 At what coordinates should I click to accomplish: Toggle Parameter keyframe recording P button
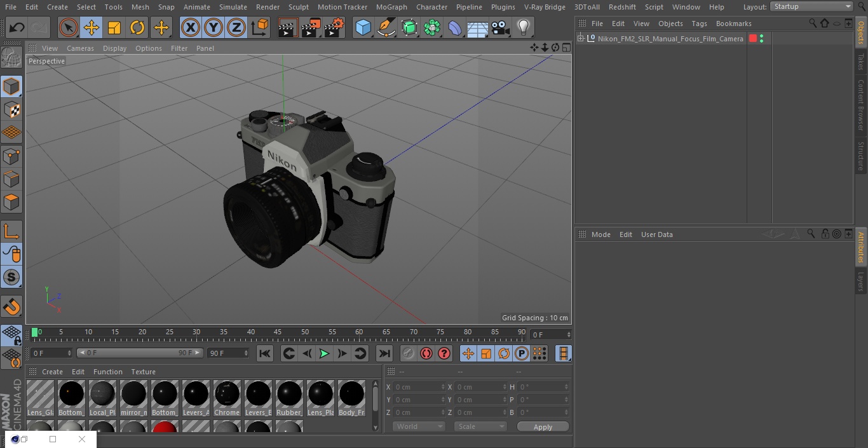click(522, 353)
